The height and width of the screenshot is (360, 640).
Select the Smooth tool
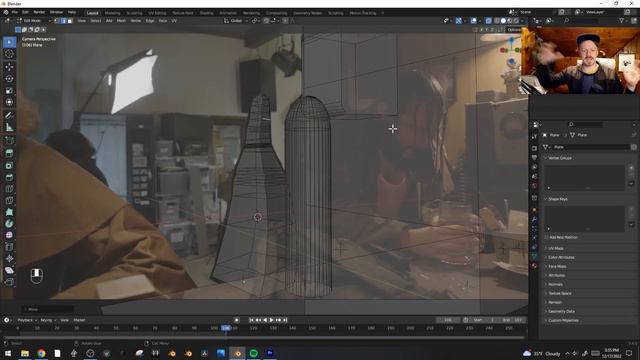click(x=9, y=236)
